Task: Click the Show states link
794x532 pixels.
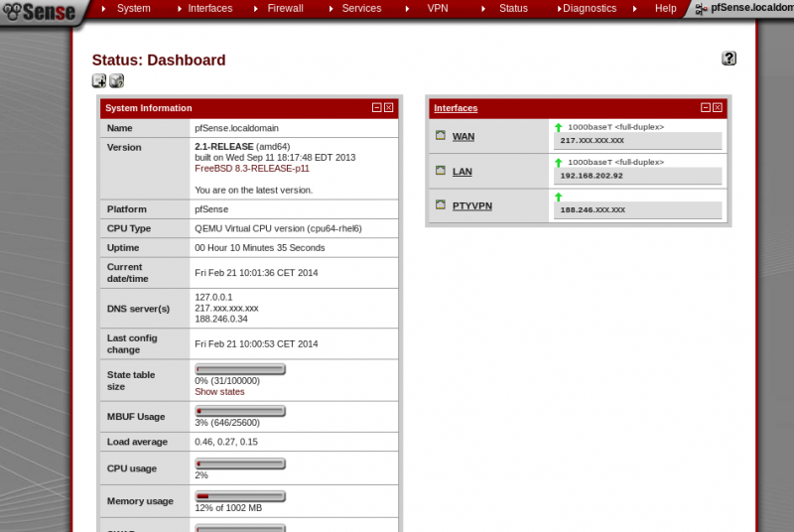Action: pos(219,392)
